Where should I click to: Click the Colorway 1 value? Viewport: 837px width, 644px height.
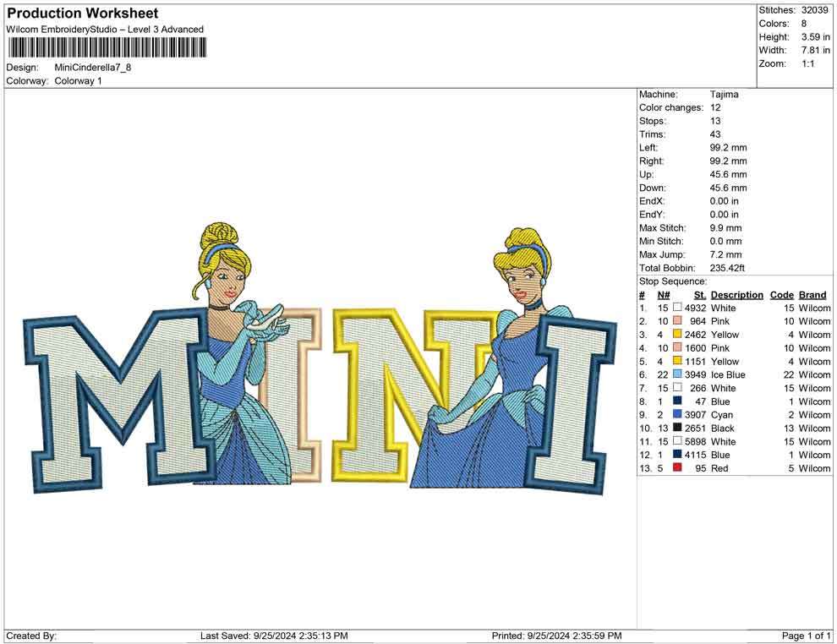pyautogui.click(x=78, y=81)
